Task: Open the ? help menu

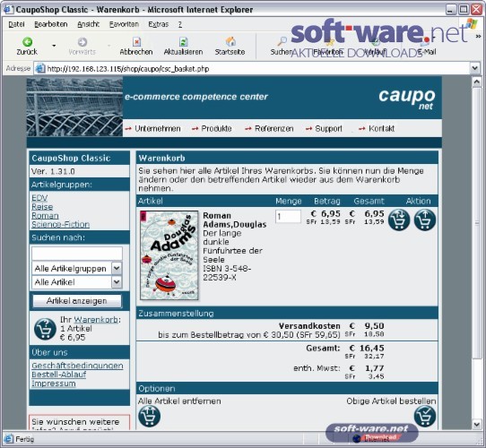Action: point(180,24)
